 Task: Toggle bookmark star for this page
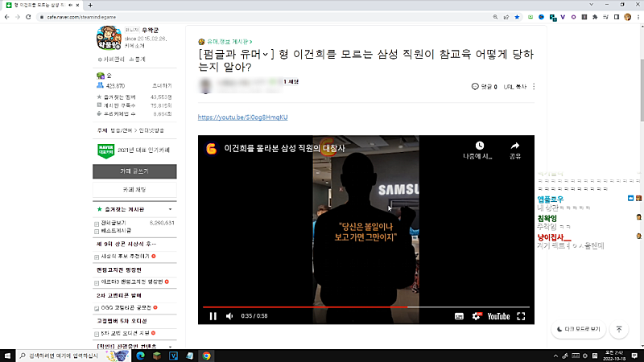[517, 17]
